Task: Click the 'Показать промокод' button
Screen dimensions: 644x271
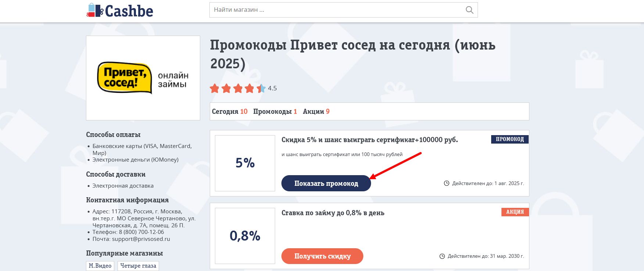Action: pyautogui.click(x=326, y=183)
